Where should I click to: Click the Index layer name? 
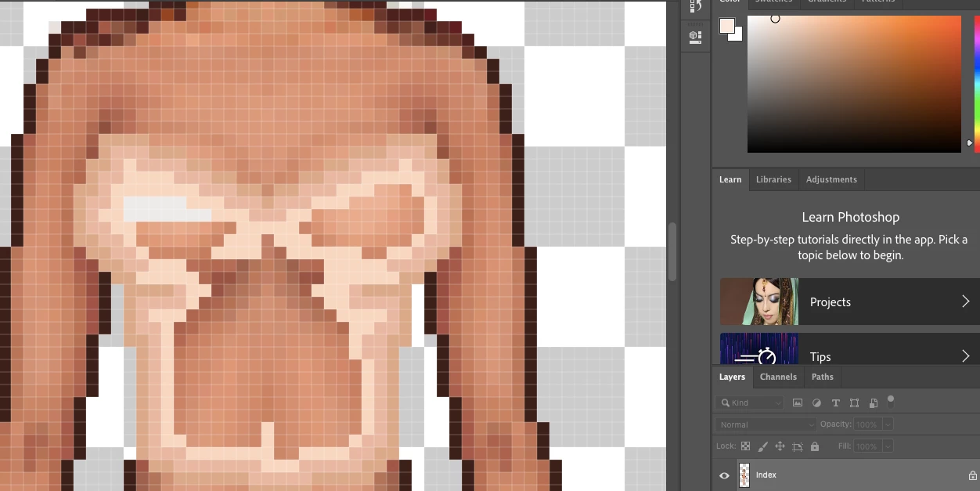pos(766,475)
